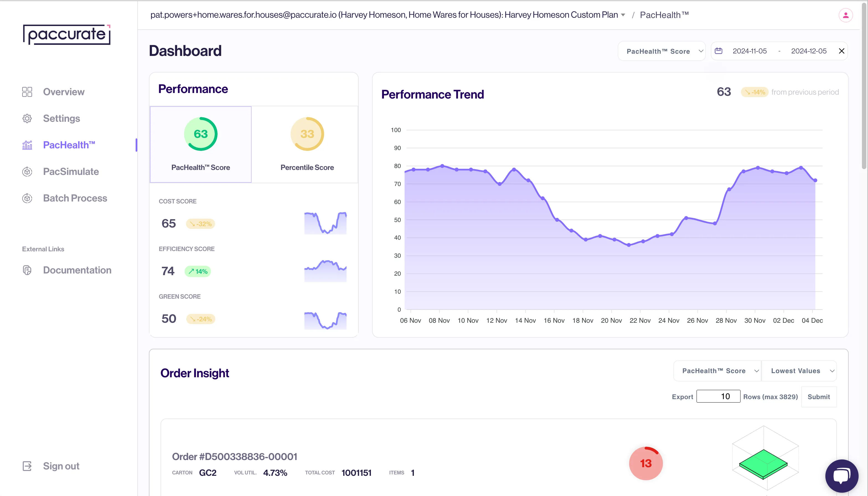Click PacHealth breadcrumb link
The height and width of the screenshot is (496, 868).
point(664,15)
